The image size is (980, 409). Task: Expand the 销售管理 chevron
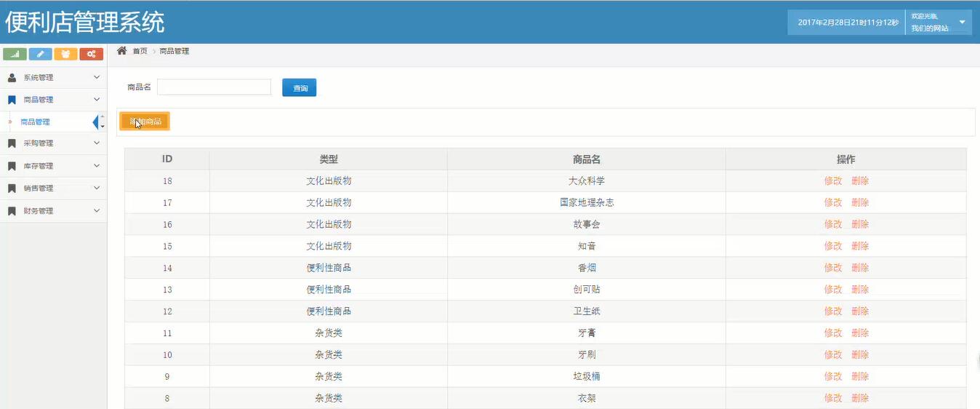tap(97, 188)
